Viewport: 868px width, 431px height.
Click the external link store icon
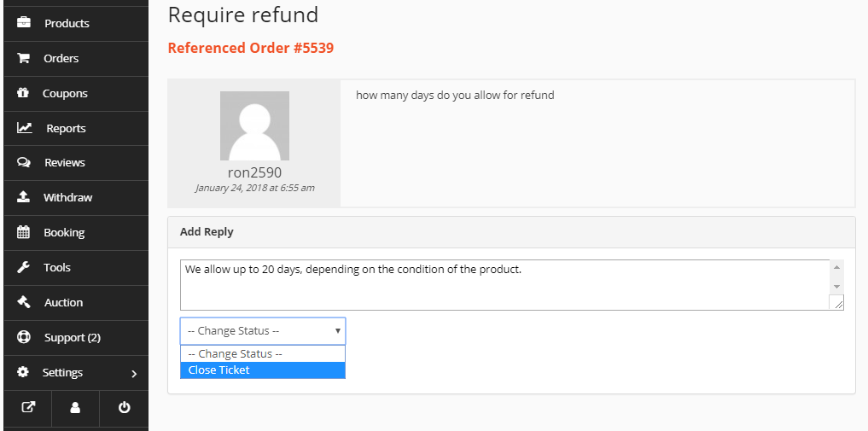[28, 408]
